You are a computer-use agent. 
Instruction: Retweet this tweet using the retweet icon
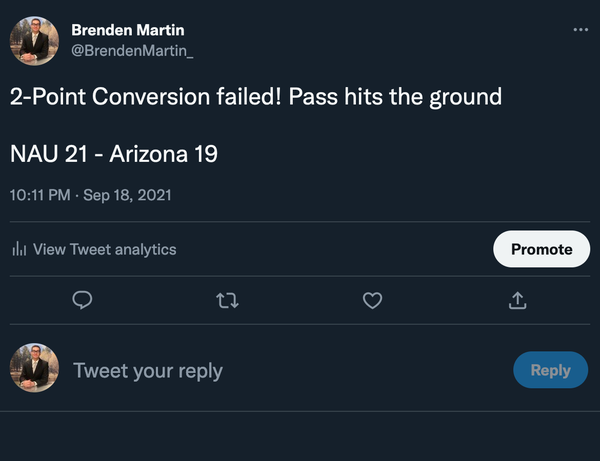tap(228, 300)
